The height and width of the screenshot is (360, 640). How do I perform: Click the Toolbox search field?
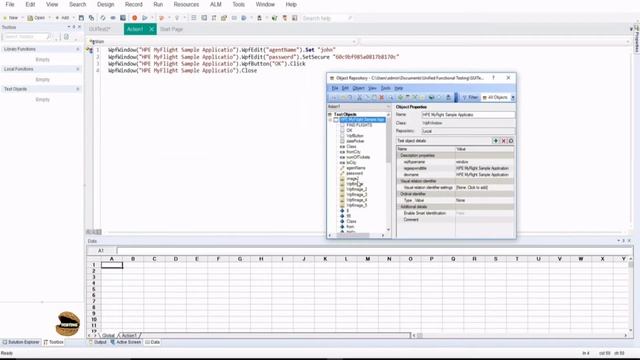[26, 37]
